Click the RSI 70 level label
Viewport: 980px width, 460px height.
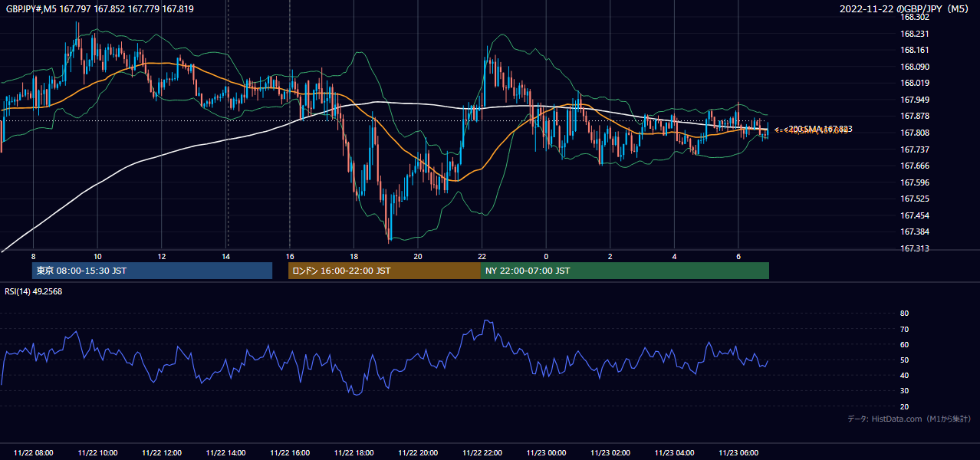coord(904,329)
